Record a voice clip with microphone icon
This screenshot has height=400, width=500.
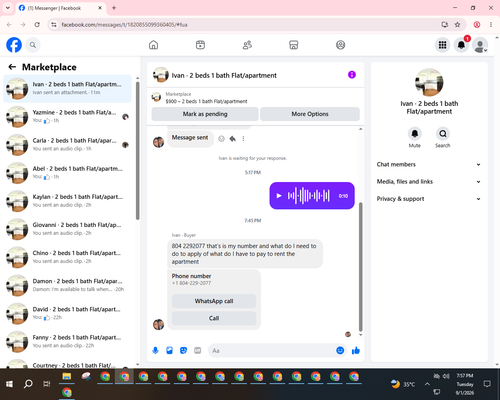[x=155, y=350]
